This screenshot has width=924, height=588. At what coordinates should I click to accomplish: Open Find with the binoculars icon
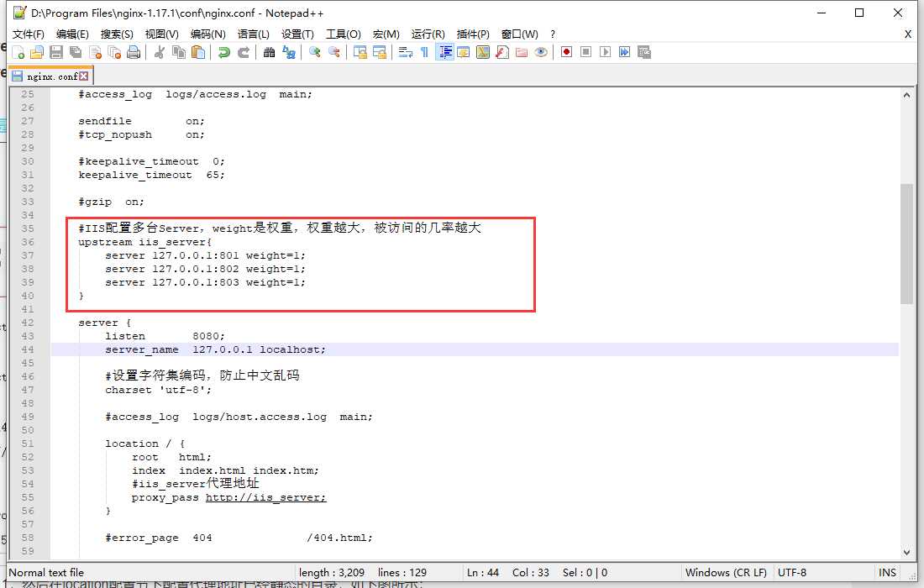pyautogui.click(x=270, y=52)
